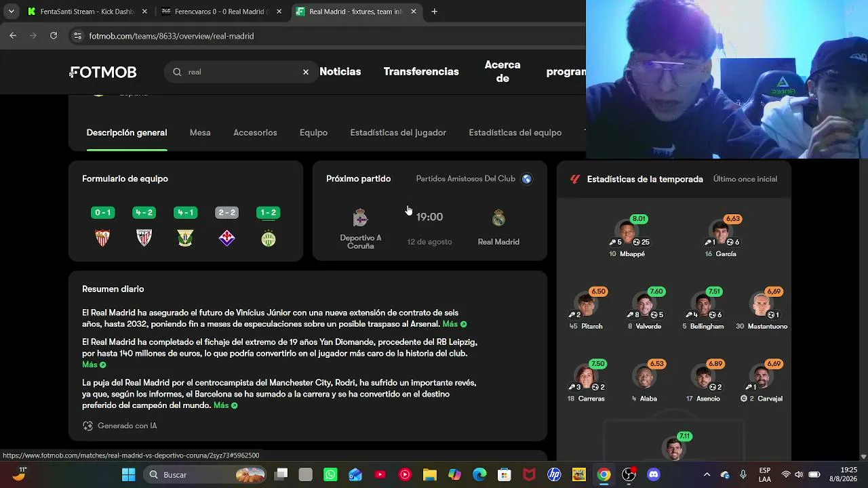Close the Ferencvaros 0 - 0 Real Madrid tab

point(279,12)
